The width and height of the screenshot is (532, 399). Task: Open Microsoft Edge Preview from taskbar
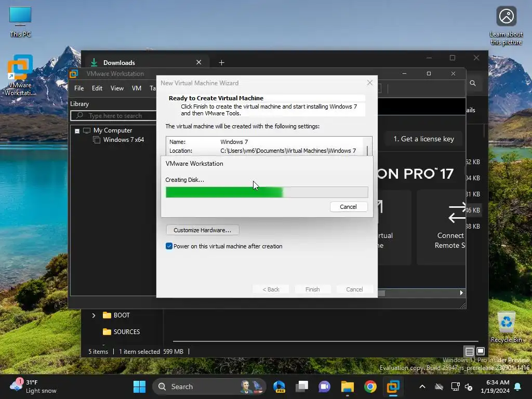pyautogui.click(x=279, y=387)
